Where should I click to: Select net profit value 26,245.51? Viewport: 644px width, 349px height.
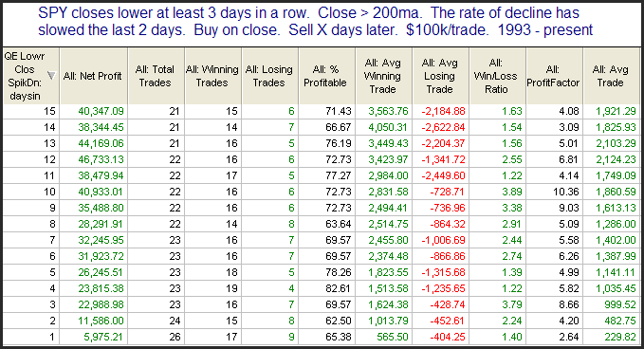[101, 272]
